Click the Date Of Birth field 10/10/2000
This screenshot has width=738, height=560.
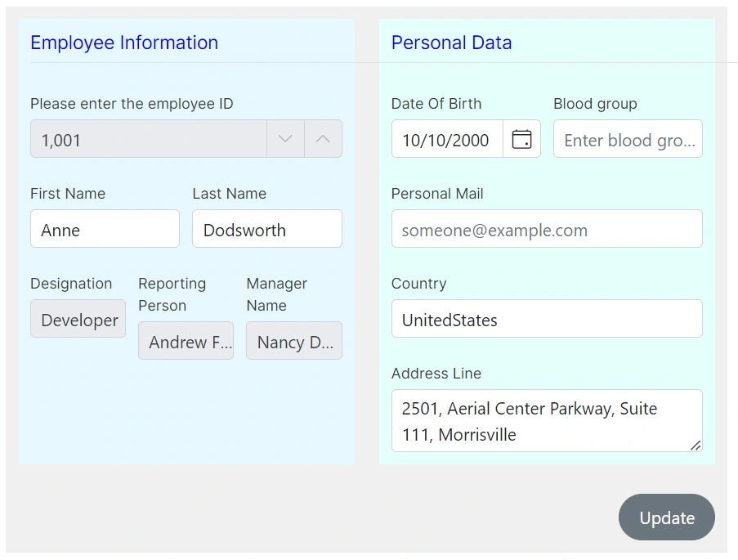click(447, 139)
